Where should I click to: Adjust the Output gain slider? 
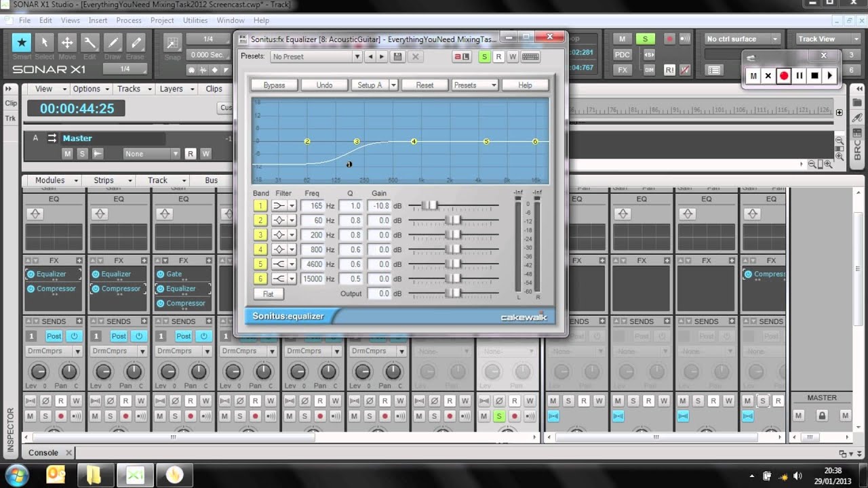tap(453, 293)
